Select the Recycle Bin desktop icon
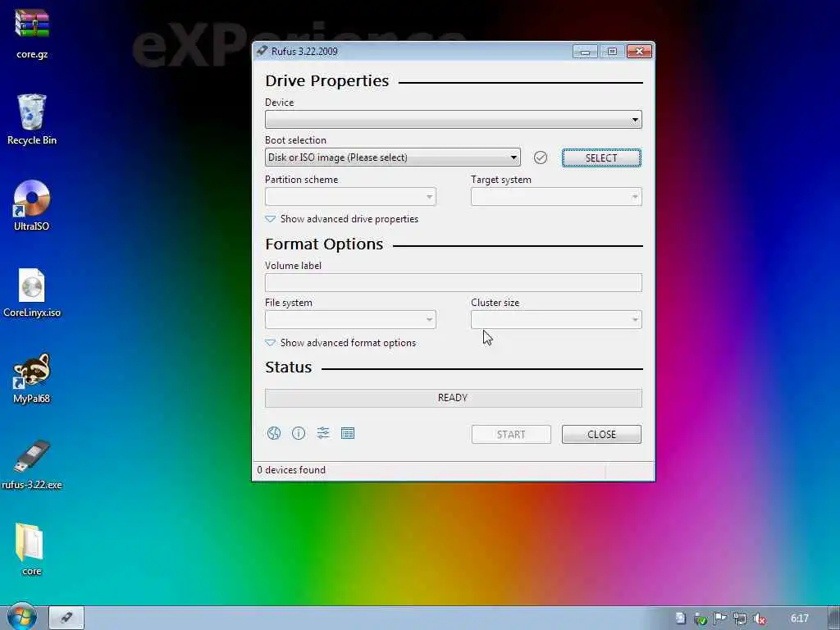 (32, 120)
